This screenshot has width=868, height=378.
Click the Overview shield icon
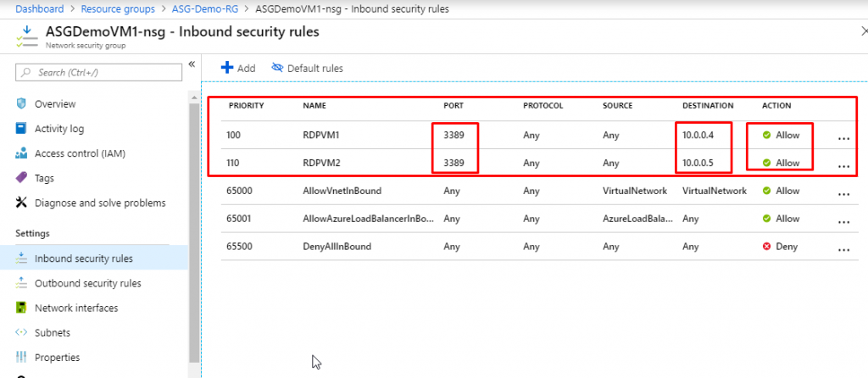(x=22, y=104)
